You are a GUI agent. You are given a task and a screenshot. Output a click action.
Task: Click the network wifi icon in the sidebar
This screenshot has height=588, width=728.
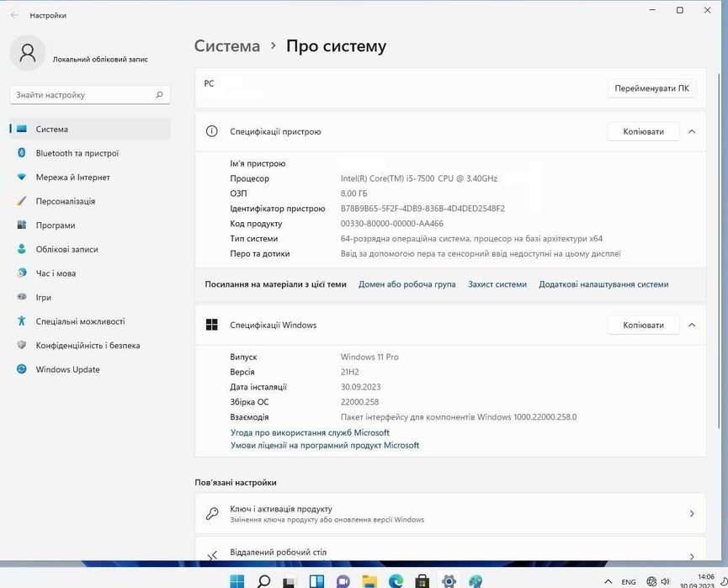click(21, 177)
